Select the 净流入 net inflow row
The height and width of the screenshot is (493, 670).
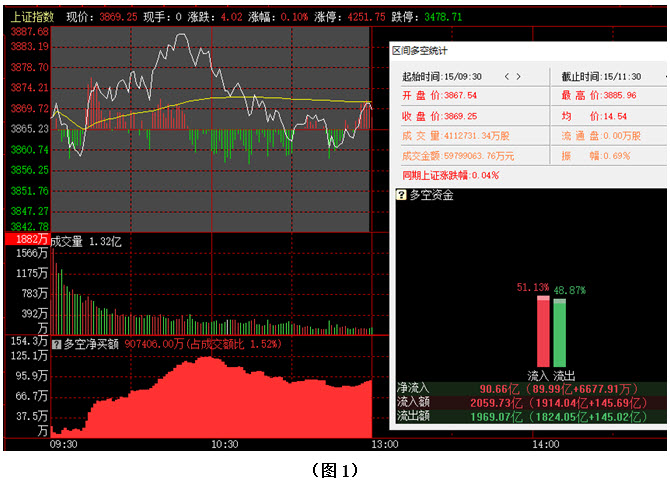pos(531,388)
